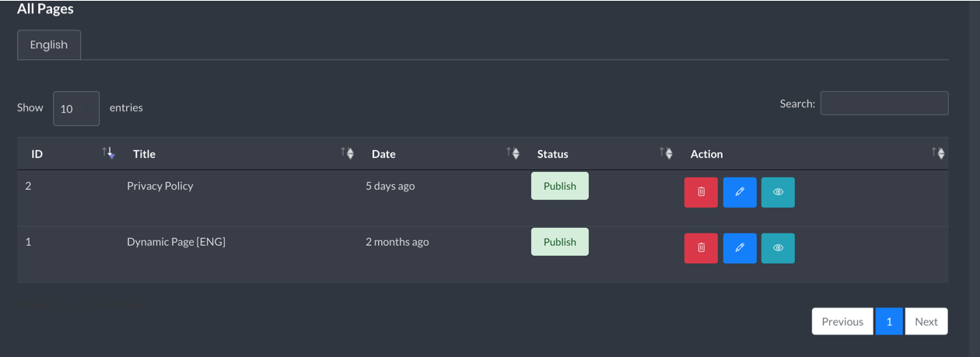Sort table by Status column arrows
Image resolution: width=980 pixels, height=357 pixels.
(x=667, y=153)
